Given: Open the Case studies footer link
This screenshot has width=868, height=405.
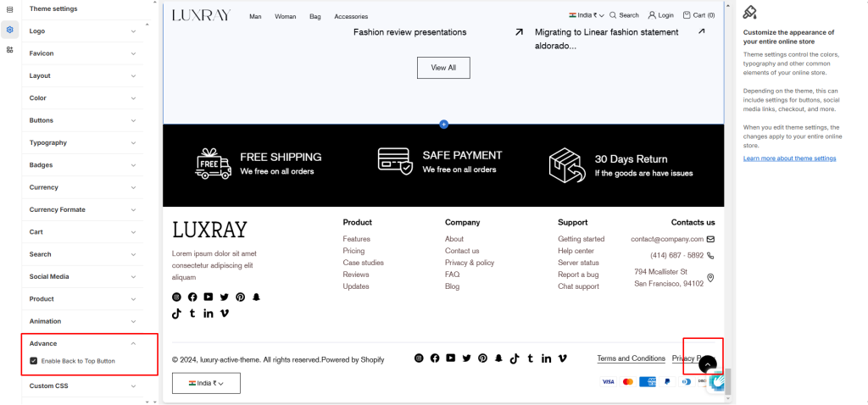Looking at the screenshot, I should (363, 263).
